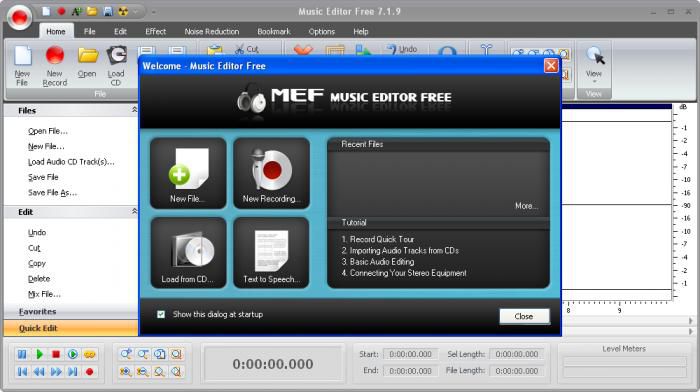Click the Sel Length time field
The image size is (700, 392).
tap(517, 354)
